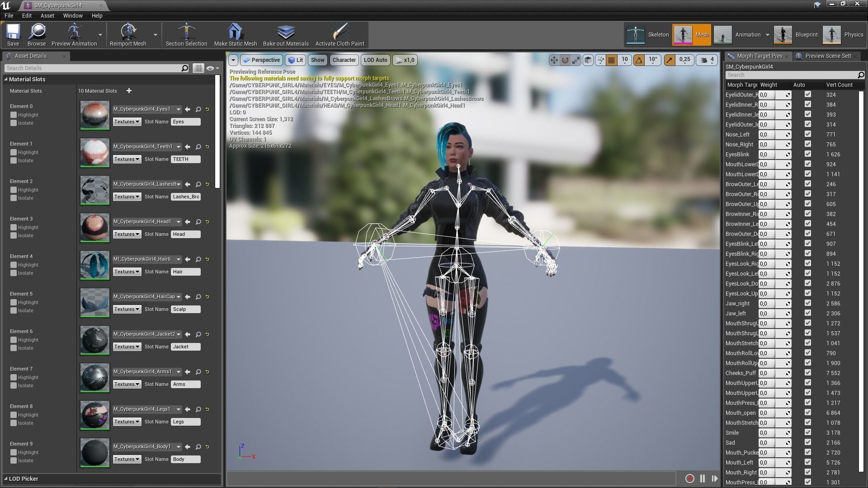
Task: Open the Edit menu
Action: pyautogui.click(x=27, y=15)
